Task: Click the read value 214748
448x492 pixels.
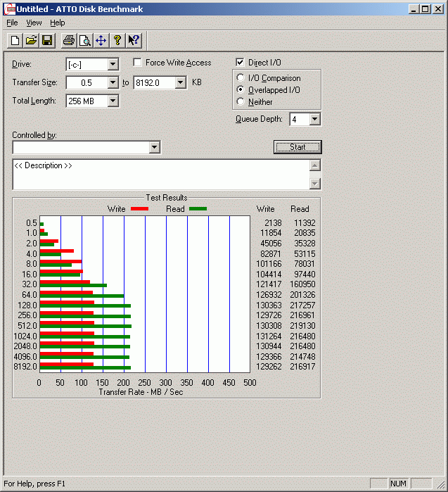Action: coord(302,357)
